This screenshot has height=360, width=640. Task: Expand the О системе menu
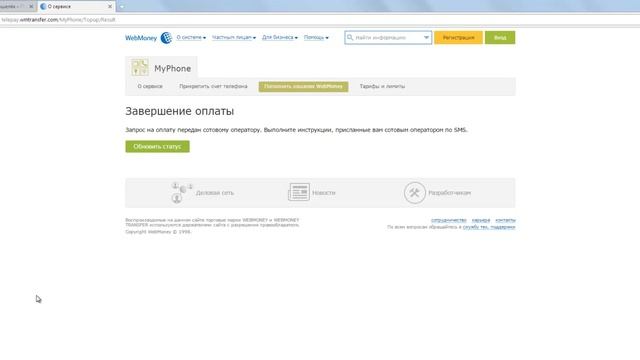coord(191,38)
